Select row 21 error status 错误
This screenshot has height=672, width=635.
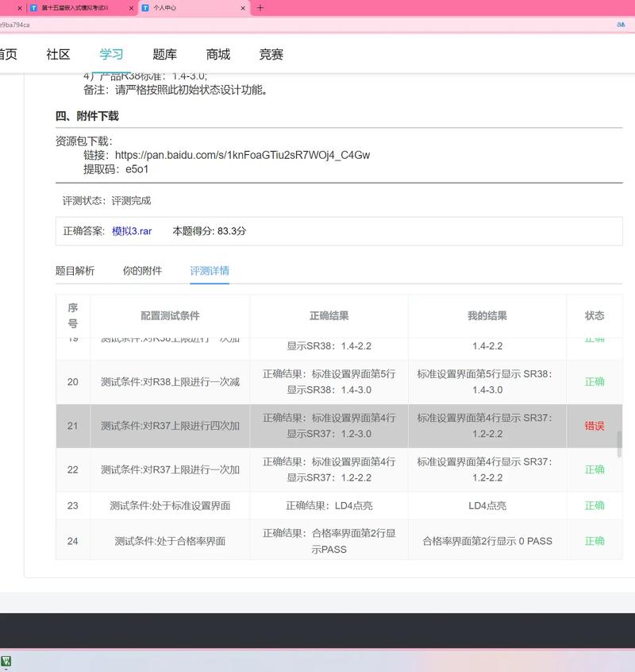click(x=595, y=426)
